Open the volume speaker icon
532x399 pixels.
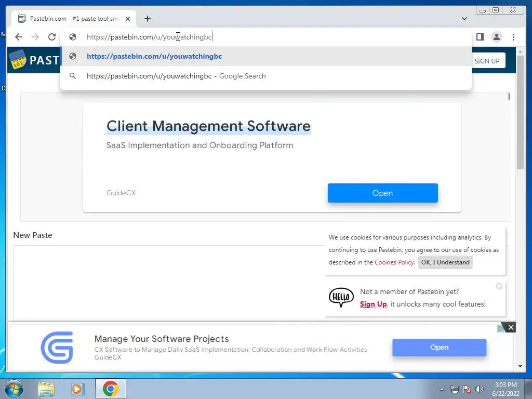[480, 389]
